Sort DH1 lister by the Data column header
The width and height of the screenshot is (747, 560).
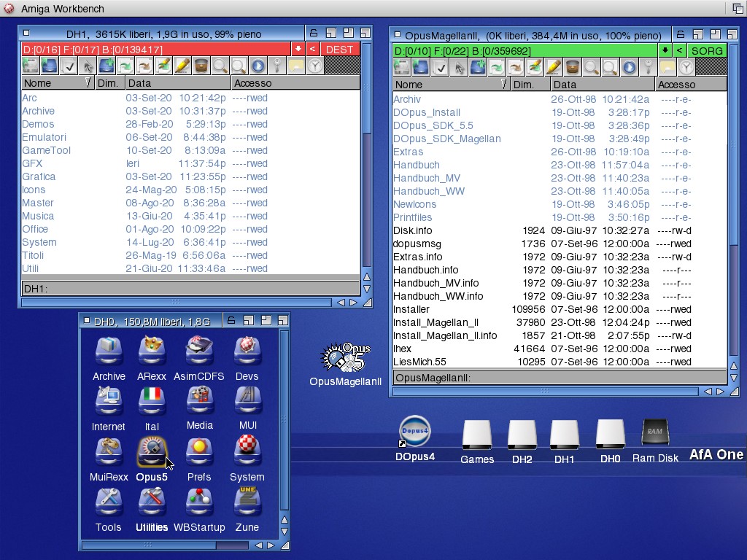coord(177,83)
